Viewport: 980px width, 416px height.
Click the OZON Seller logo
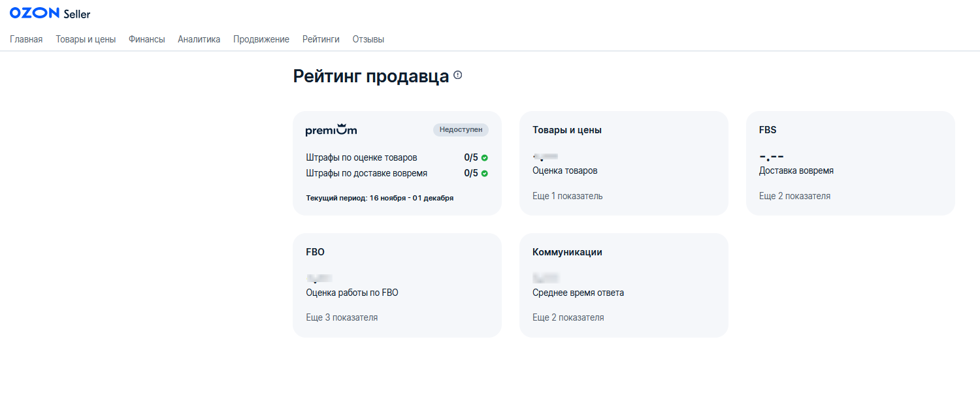coord(50,13)
